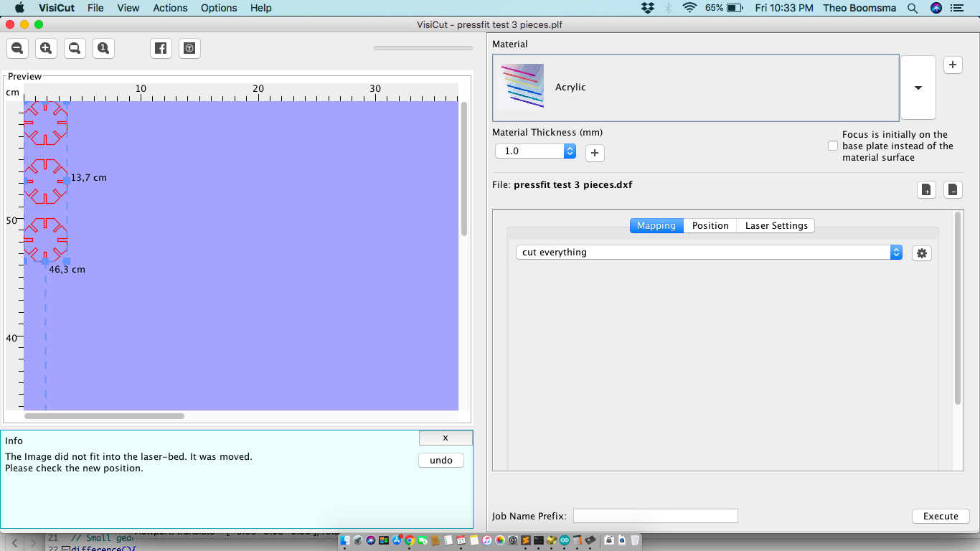This screenshot has height=551, width=980.
Task: Open the Wi-Fi status menu
Action: tap(689, 8)
